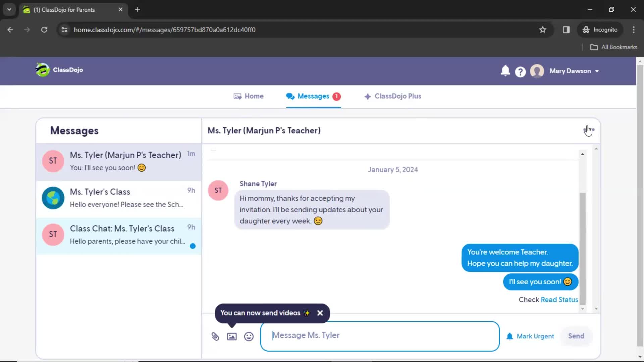
Task: Click the ClassDojo logo
Action: [x=59, y=70]
